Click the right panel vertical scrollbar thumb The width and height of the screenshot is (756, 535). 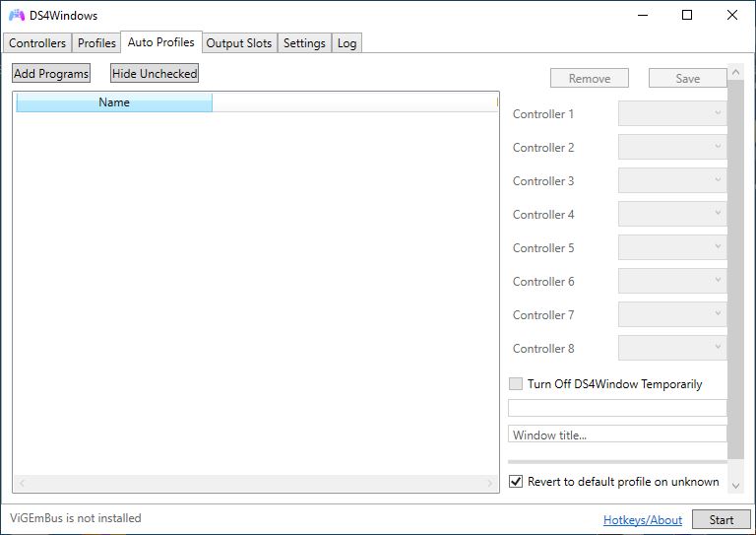point(735,270)
